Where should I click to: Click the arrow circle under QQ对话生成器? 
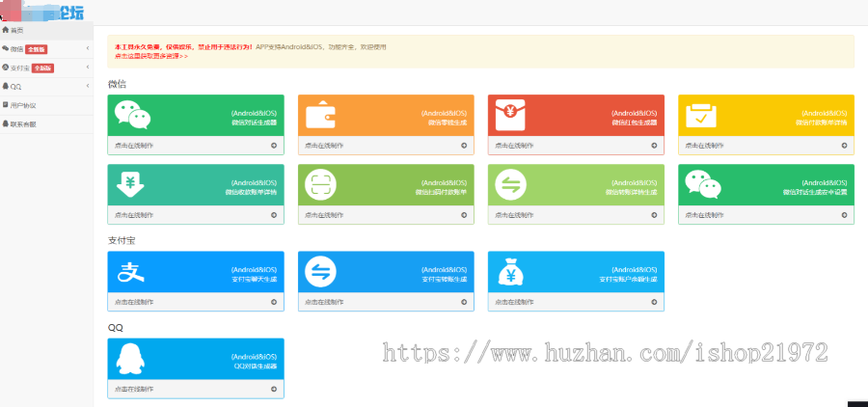[274, 389]
